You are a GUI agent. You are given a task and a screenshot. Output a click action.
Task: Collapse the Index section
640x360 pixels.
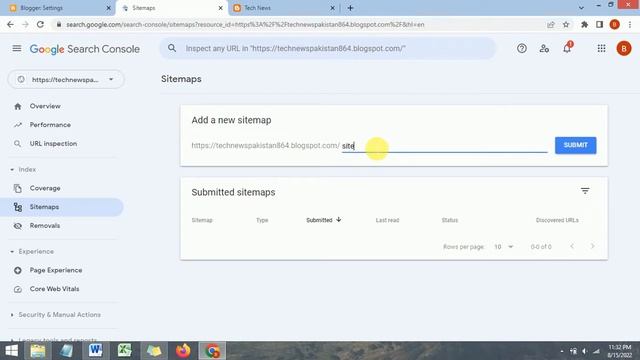coord(12,169)
